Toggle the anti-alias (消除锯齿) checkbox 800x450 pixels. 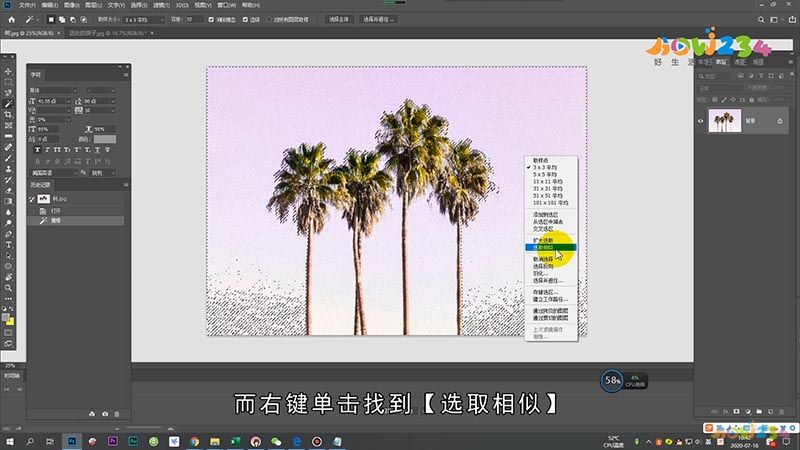(x=211, y=19)
